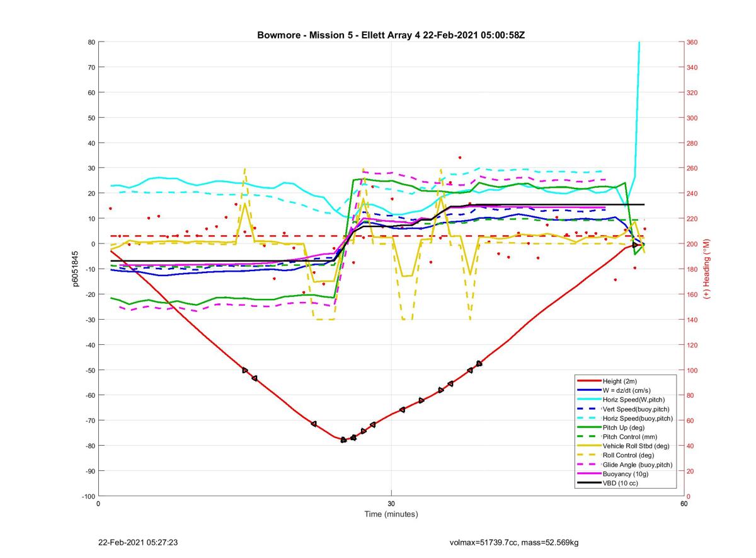Click the right axis label "(+) Heading (°M)"
756x558 pixels.
[x=707, y=269]
